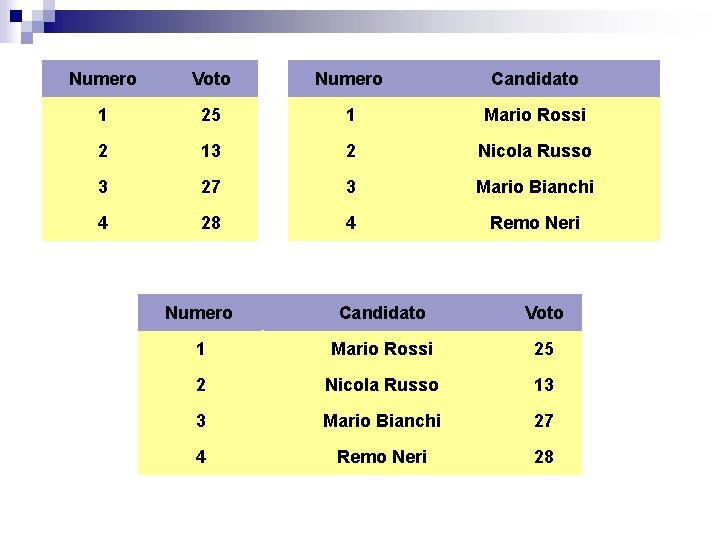Click the Candidato header in the top-right table

pos(535,79)
